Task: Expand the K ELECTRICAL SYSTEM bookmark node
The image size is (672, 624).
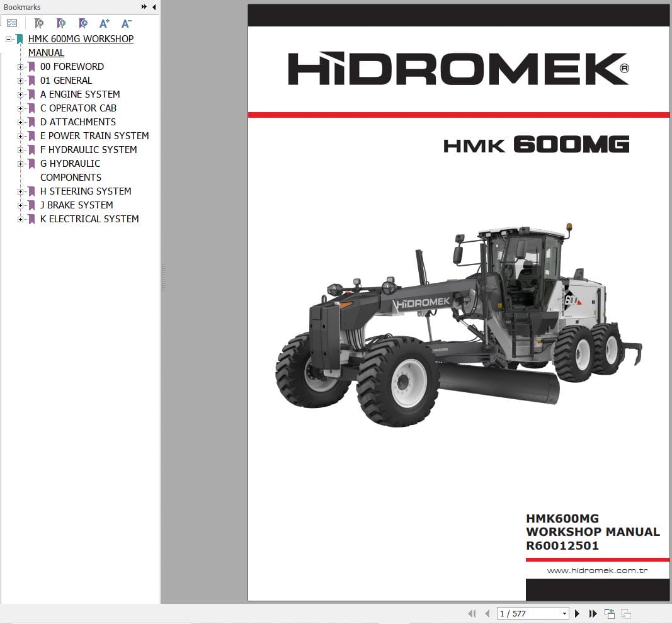Action: click(20, 219)
